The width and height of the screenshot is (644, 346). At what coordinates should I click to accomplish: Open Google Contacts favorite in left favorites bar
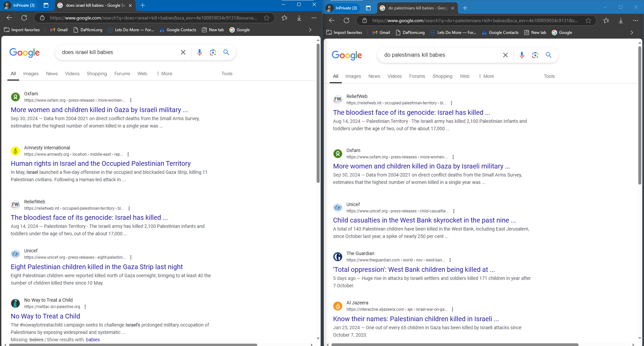tap(178, 30)
